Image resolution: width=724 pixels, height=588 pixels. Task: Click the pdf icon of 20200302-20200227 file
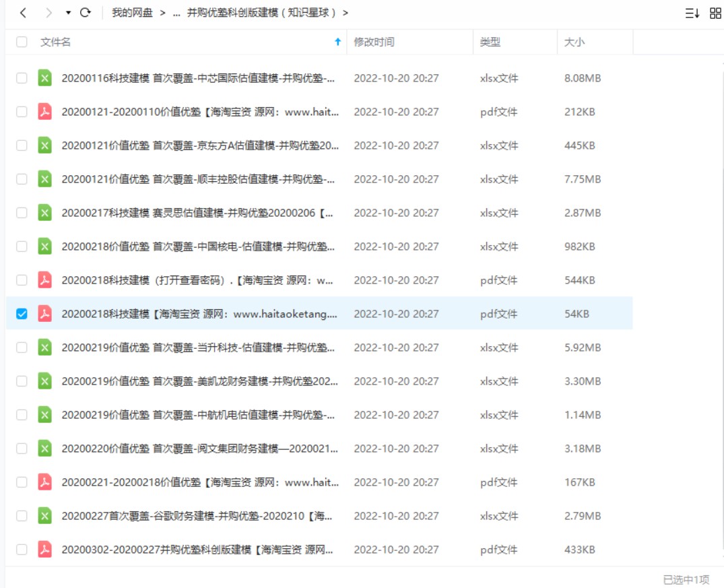pyautogui.click(x=45, y=550)
